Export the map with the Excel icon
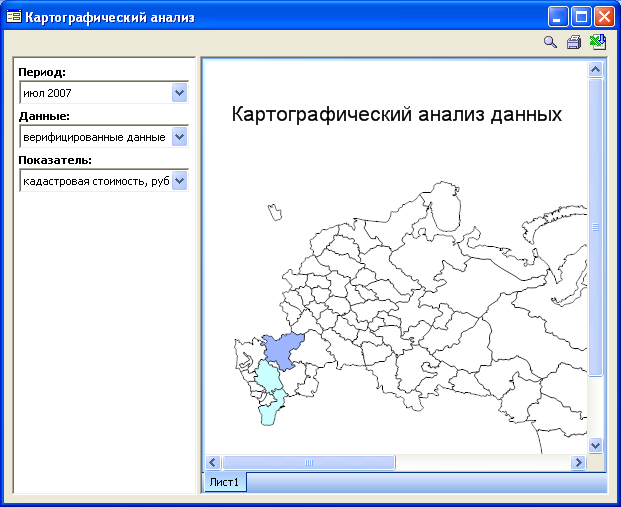 coord(598,42)
